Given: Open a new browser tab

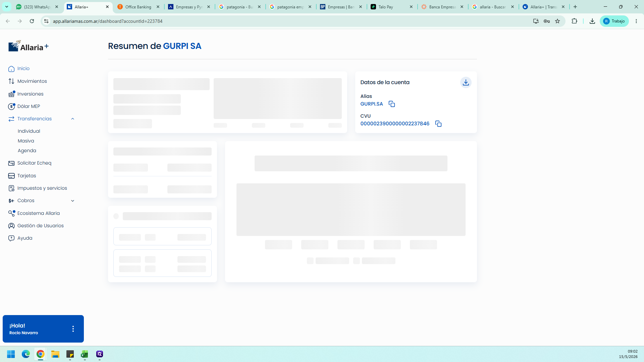Looking at the screenshot, I should click(x=575, y=7).
